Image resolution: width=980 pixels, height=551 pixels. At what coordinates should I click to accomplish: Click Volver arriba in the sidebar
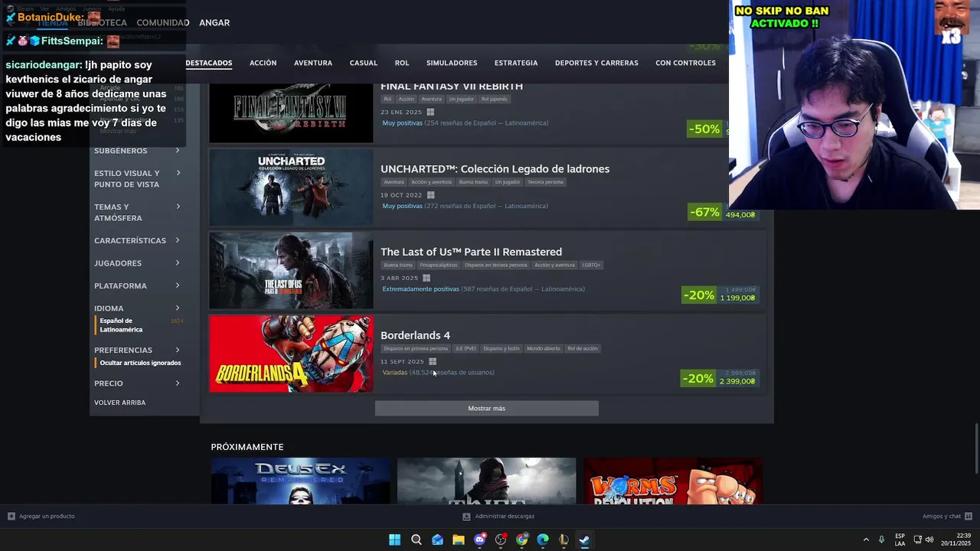(x=119, y=403)
